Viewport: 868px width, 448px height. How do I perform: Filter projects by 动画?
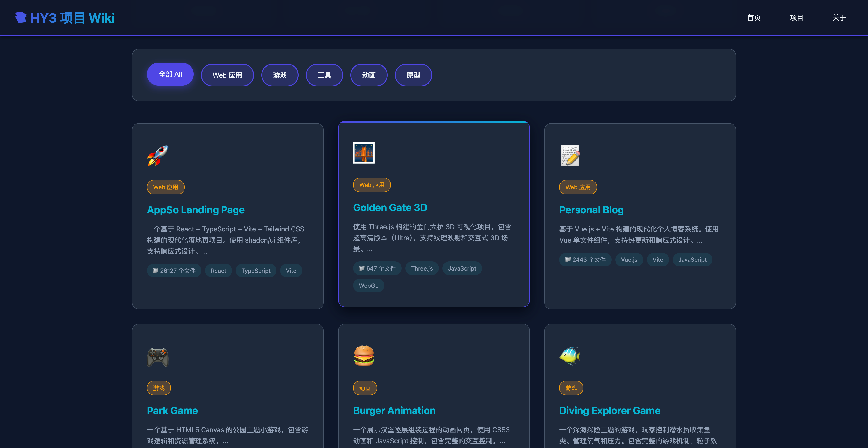[x=369, y=75]
